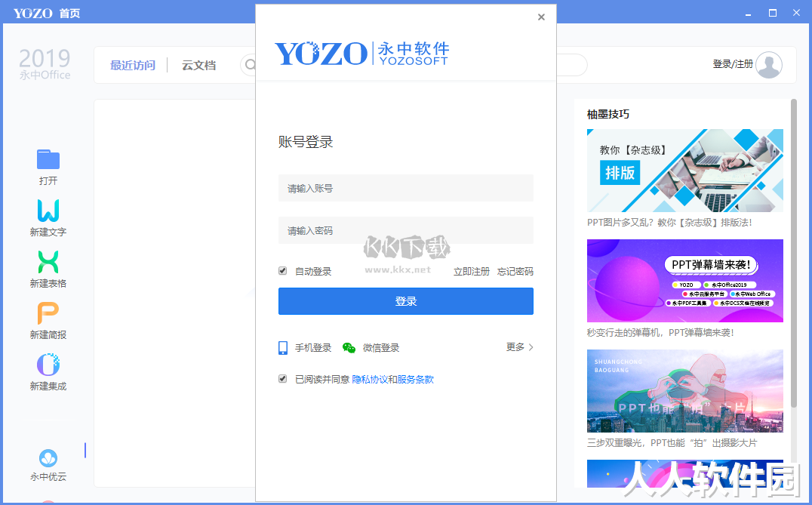Click the WeChat login icon
The height and width of the screenshot is (505, 812).
coord(349,348)
